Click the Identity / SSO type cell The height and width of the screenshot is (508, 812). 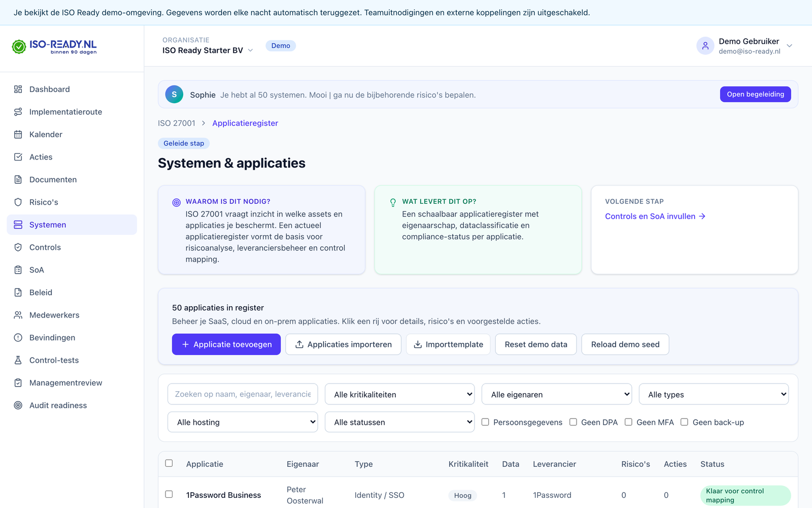coord(380,495)
